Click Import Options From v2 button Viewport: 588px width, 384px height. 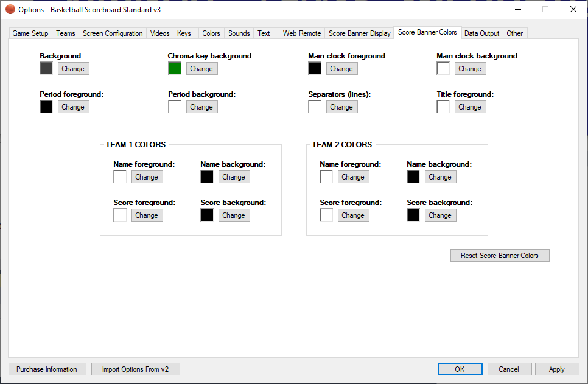[x=136, y=369]
